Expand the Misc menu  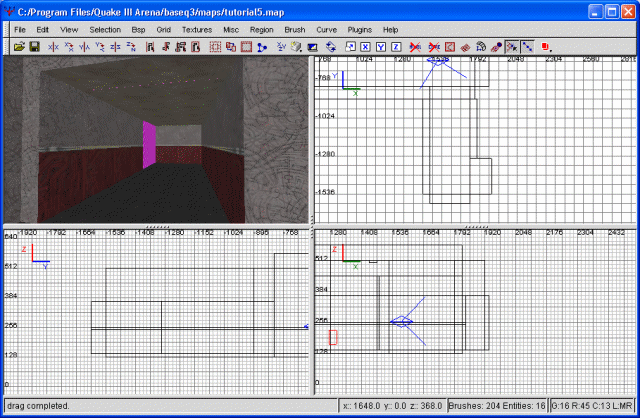[x=231, y=30]
